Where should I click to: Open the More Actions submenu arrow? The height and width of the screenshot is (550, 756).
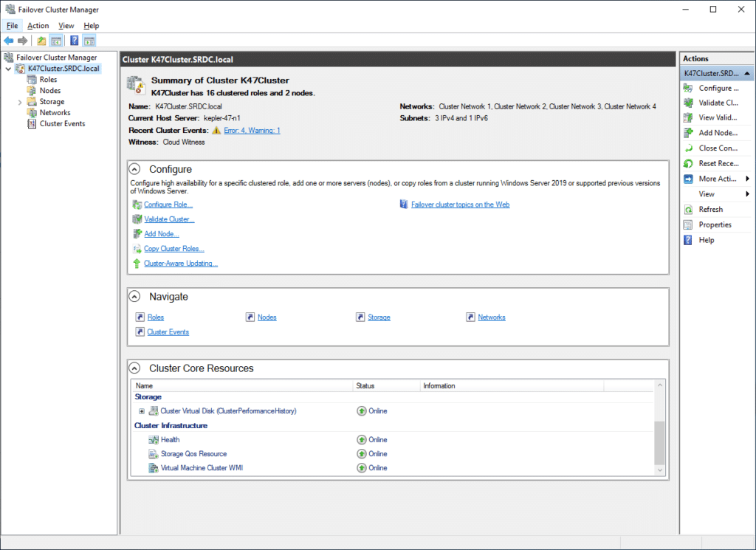click(x=747, y=179)
